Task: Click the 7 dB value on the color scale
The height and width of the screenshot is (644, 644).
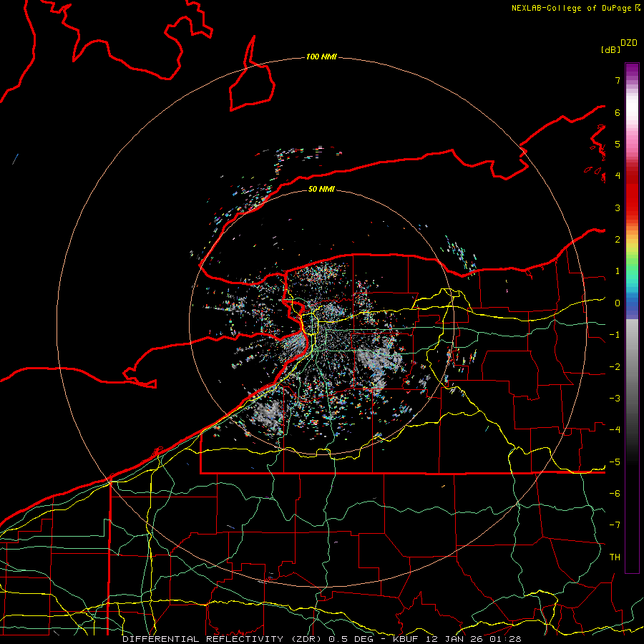Action: click(x=618, y=80)
